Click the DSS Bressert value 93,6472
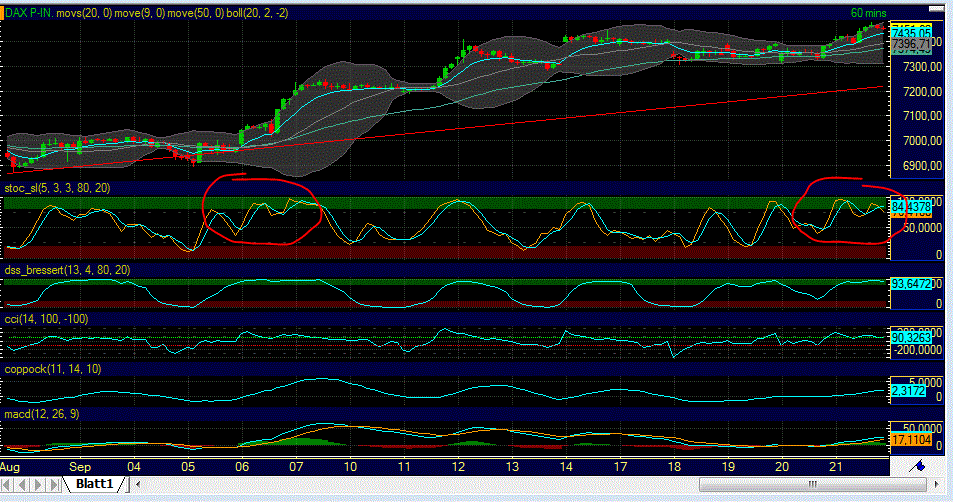 [x=911, y=284]
